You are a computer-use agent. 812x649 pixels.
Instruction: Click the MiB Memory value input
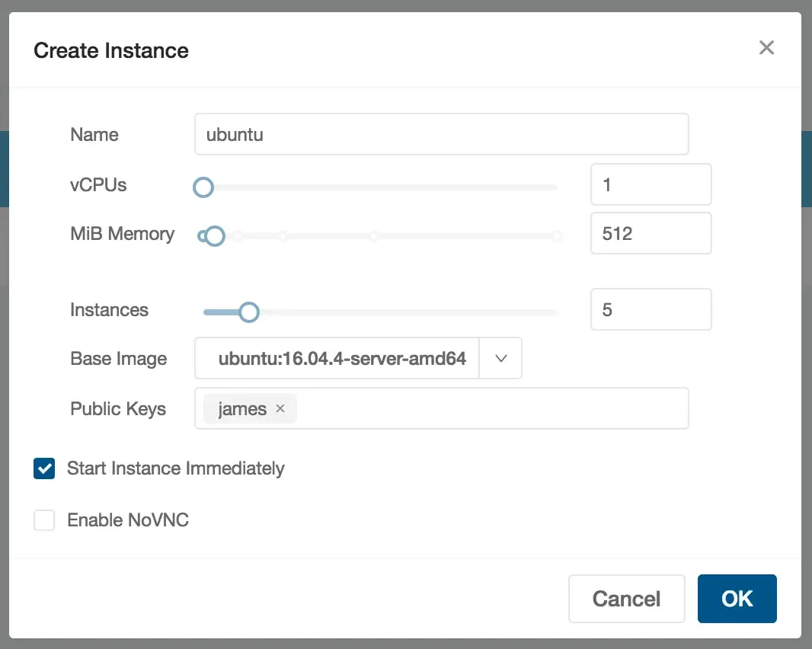(x=651, y=233)
